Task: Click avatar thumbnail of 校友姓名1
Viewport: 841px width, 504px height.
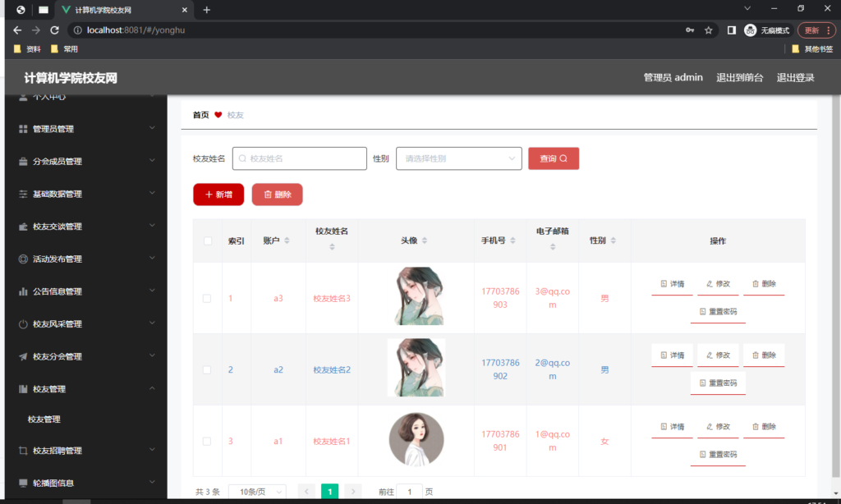Action: [416, 440]
